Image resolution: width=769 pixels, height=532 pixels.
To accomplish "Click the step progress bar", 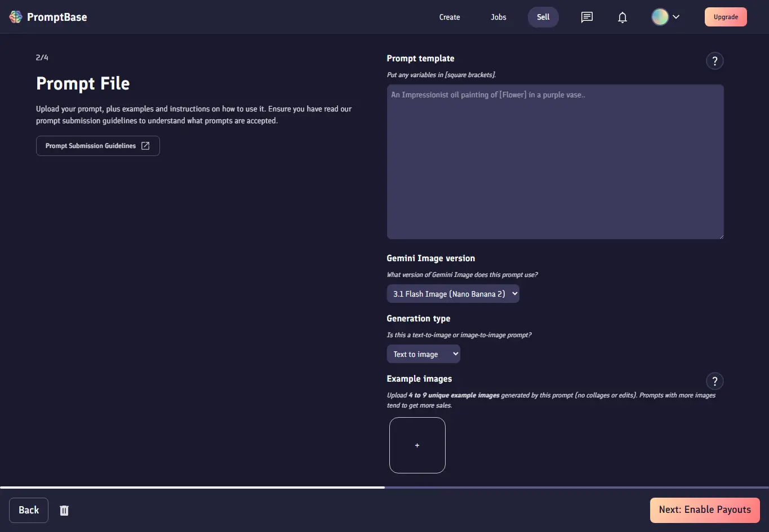I will click(384, 488).
